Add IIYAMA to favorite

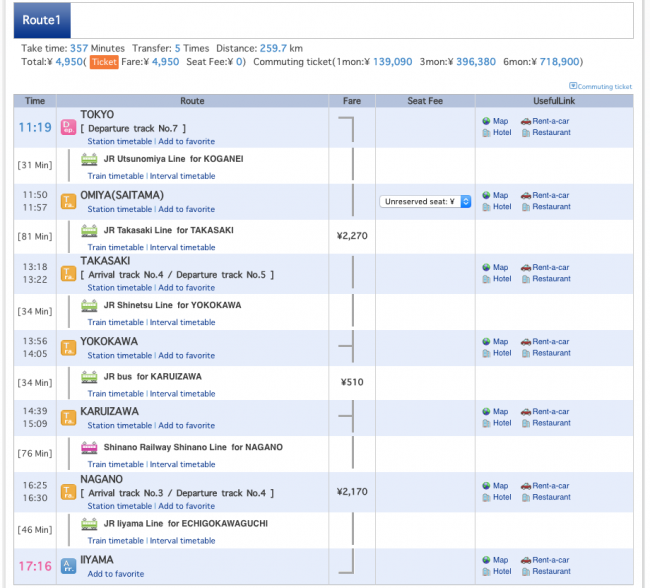pos(116,574)
